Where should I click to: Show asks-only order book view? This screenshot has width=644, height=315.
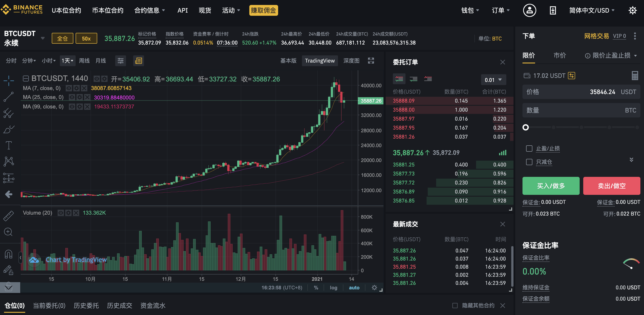(x=428, y=79)
